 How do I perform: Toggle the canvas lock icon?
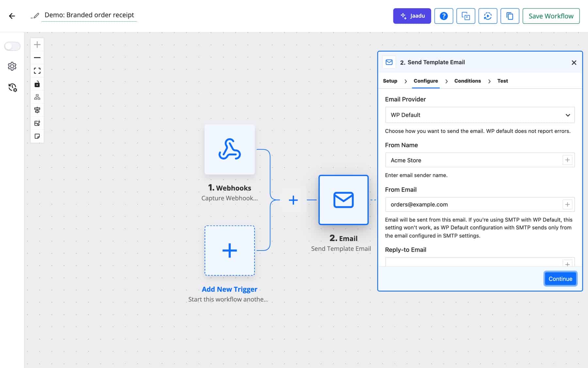[37, 84]
